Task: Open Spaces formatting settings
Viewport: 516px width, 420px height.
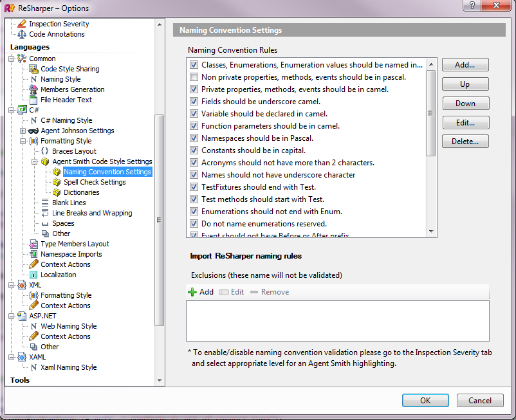Action: pos(63,223)
